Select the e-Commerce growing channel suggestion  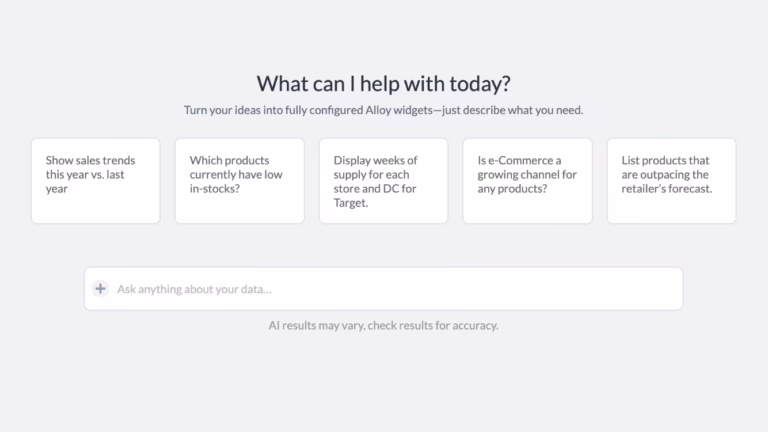[527, 181]
